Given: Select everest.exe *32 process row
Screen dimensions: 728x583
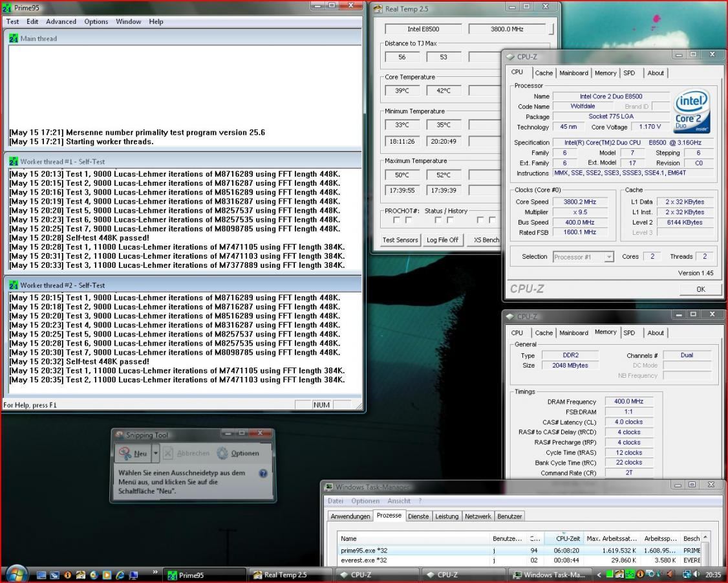Looking at the screenshot, I should pos(519,560).
